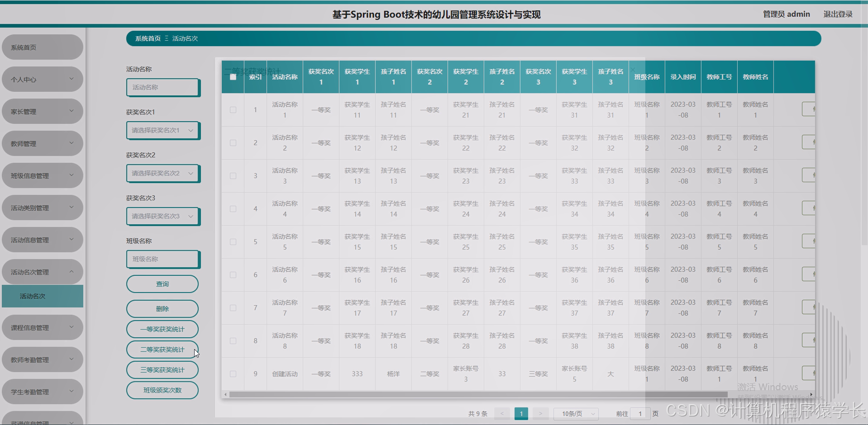Click the 活动名称 search input
This screenshot has height=425, width=868.
coord(162,87)
